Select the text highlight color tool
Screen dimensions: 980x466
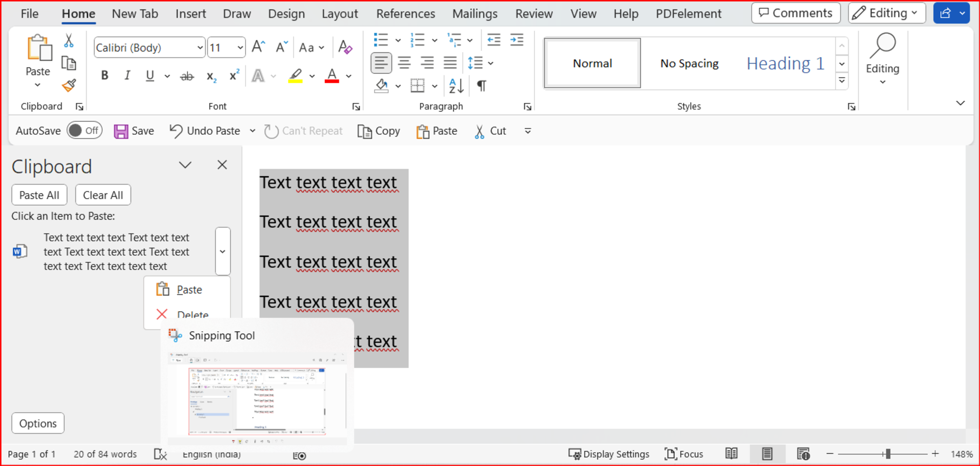(294, 75)
